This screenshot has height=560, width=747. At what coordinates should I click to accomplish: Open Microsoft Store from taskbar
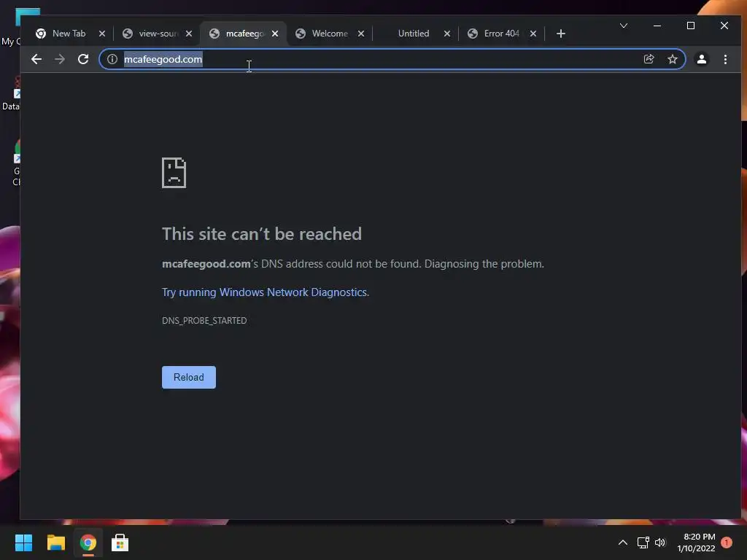[120, 542]
